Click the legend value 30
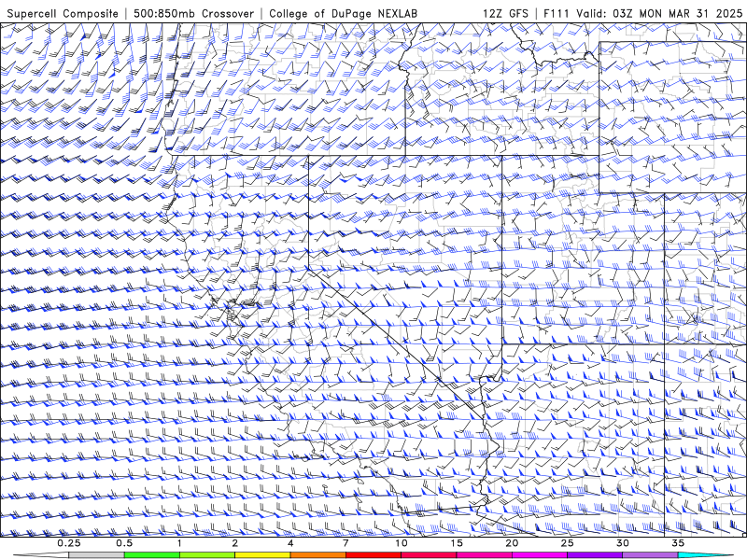The width and height of the screenshot is (747, 560). pos(622,543)
